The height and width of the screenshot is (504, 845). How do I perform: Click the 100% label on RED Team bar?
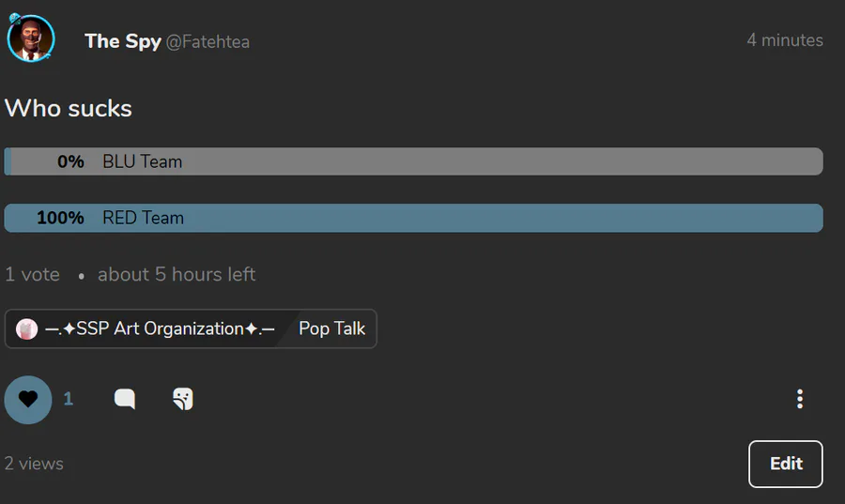[60, 218]
